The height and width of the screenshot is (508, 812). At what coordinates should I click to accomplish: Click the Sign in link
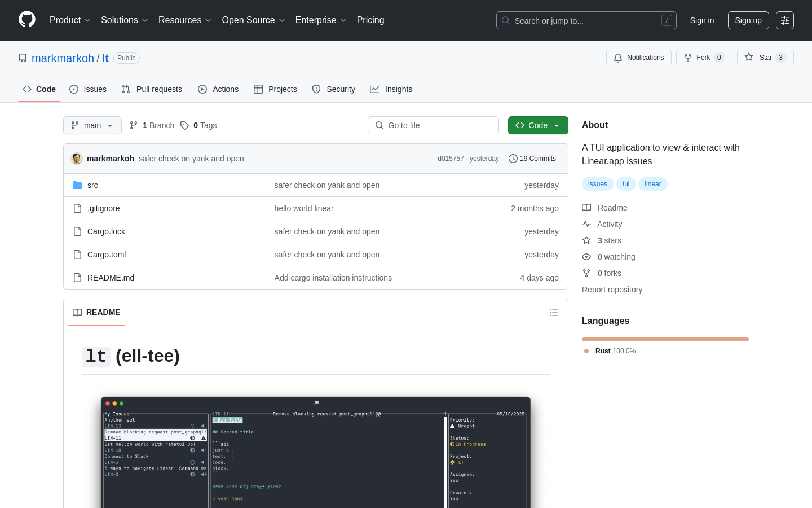(702, 20)
